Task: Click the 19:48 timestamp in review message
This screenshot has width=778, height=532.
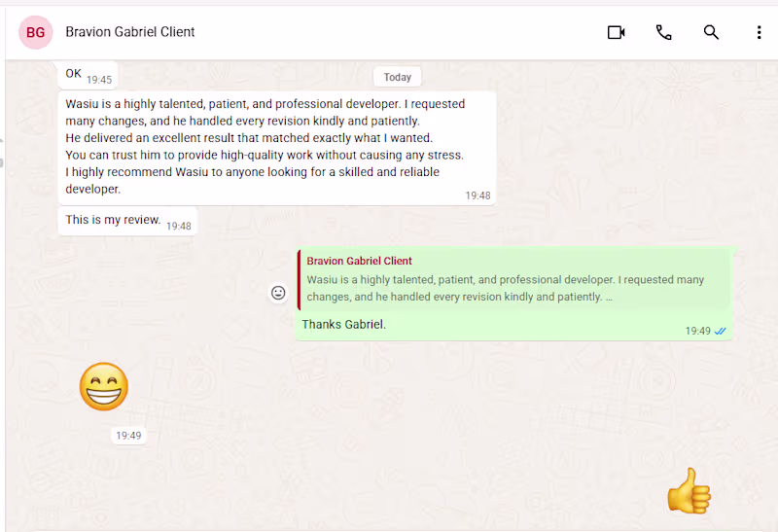Action: coord(477,195)
